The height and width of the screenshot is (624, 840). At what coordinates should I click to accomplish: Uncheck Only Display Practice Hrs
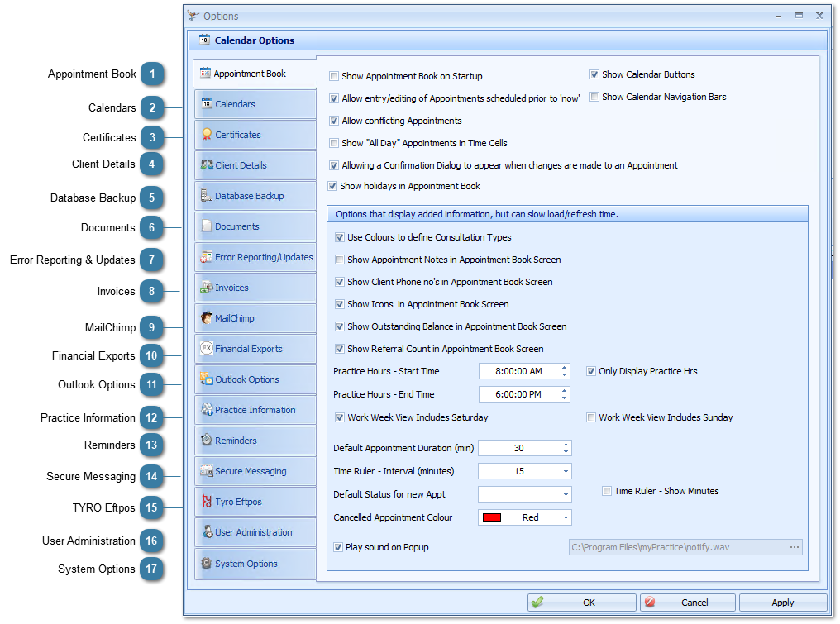[x=591, y=371]
